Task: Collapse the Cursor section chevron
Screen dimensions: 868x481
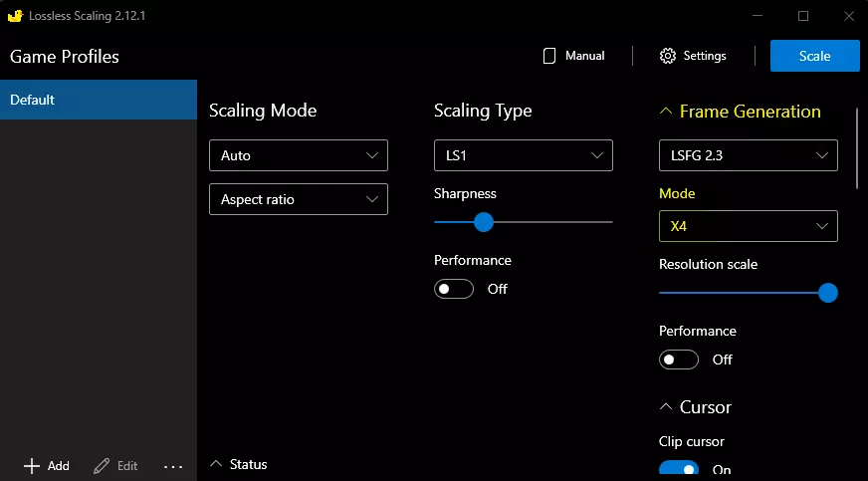Action: click(x=666, y=407)
